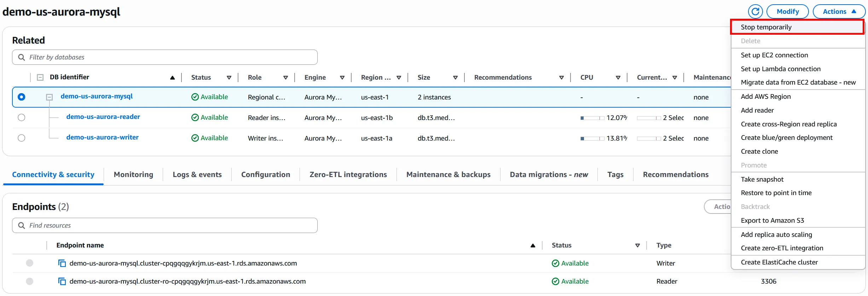The height and width of the screenshot is (296, 868).
Task: Switch to the Configuration tab
Action: pos(266,175)
